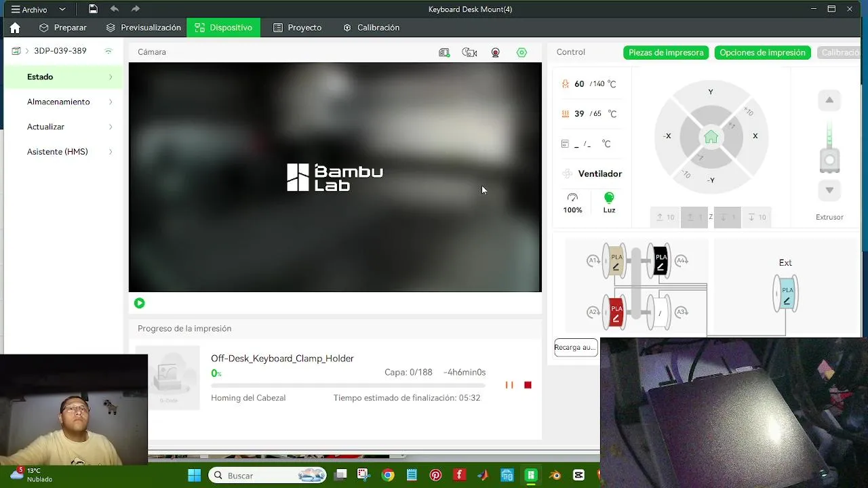Select the empty A3 spool slot
The image size is (868, 488).
click(660, 312)
